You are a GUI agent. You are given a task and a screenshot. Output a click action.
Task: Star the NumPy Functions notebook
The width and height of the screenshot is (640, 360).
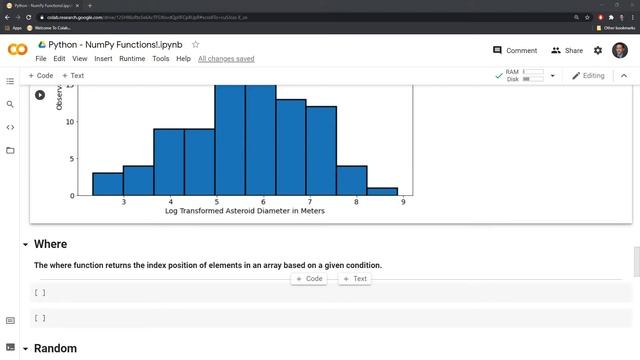(196, 44)
